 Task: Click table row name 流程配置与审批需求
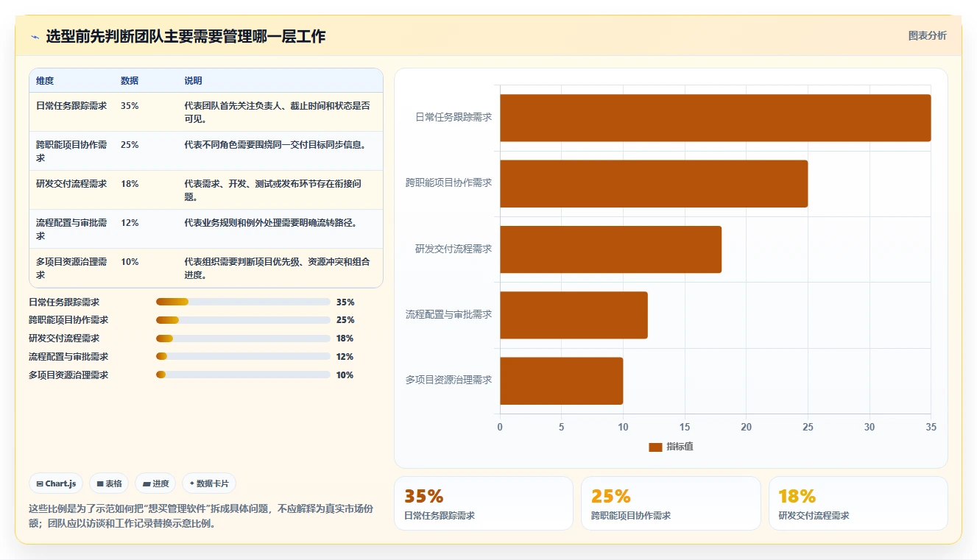pos(71,230)
